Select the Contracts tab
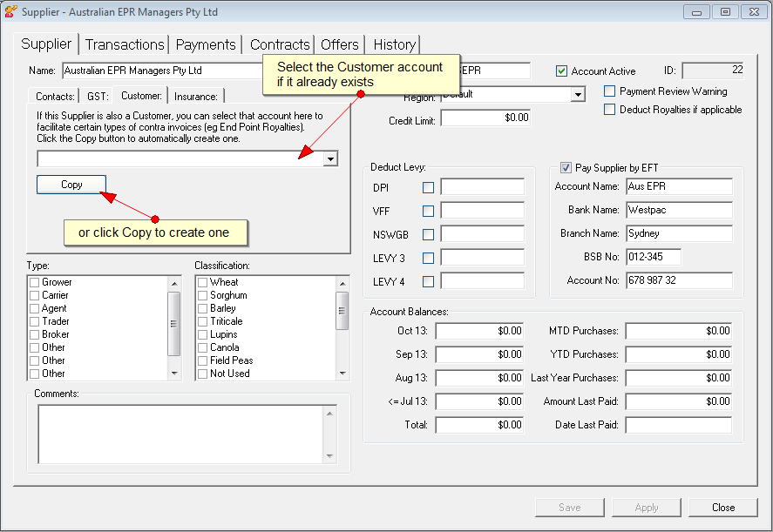This screenshot has height=532, width=773. tap(280, 44)
